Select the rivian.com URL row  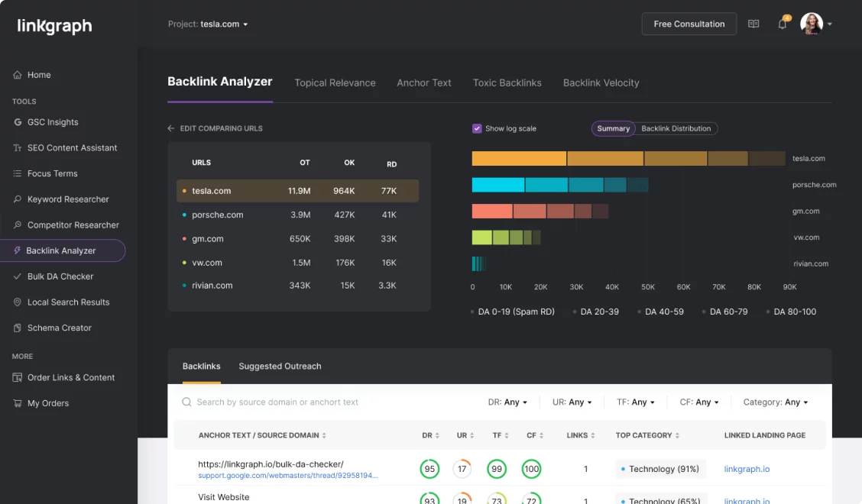coord(297,286)
